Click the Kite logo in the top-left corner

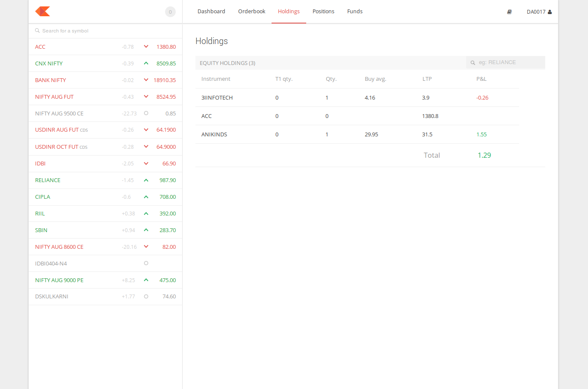(x=42, y=12)
